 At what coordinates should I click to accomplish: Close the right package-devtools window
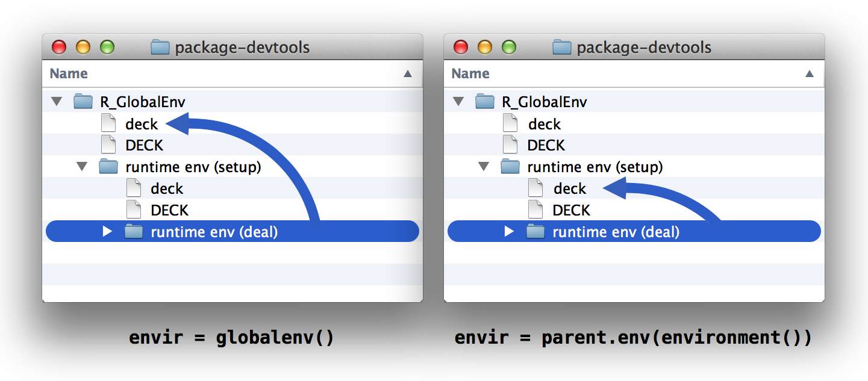pos(461,47)
